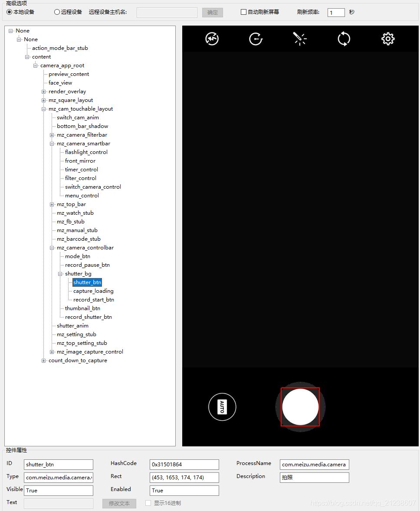Expand the mz_camera_filterbar node

click(52, 135)
